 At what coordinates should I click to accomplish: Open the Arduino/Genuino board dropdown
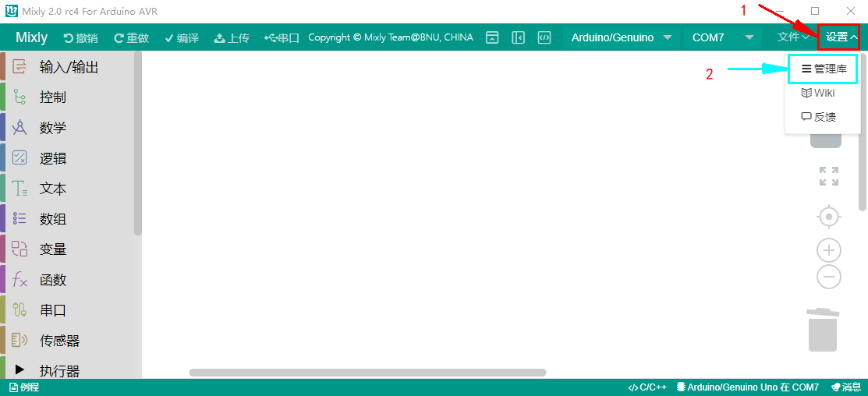(x=621, y=37)
